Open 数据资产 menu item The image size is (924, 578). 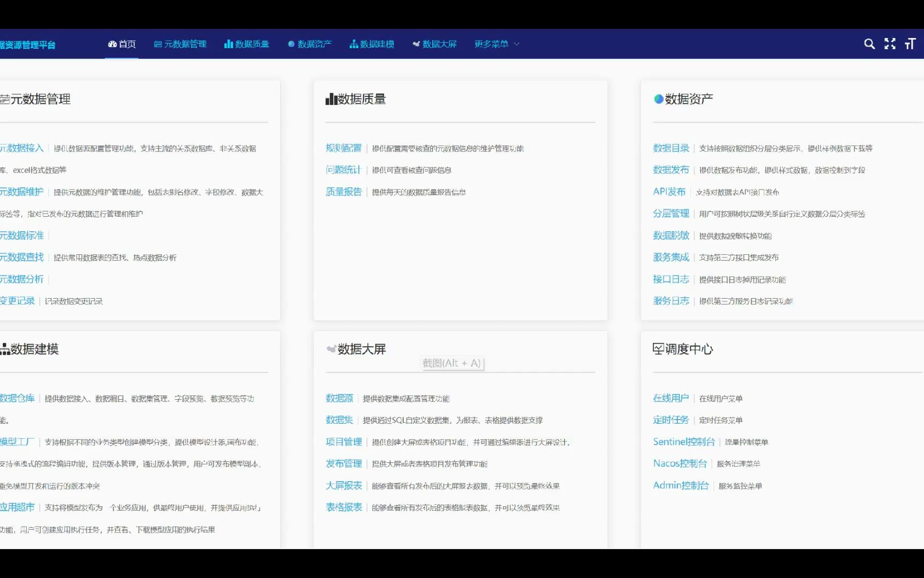(x=310, y=44)
